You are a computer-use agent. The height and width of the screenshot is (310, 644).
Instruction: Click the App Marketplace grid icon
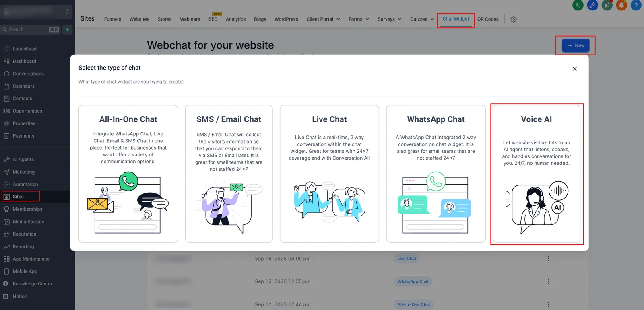tap(6, 259)
